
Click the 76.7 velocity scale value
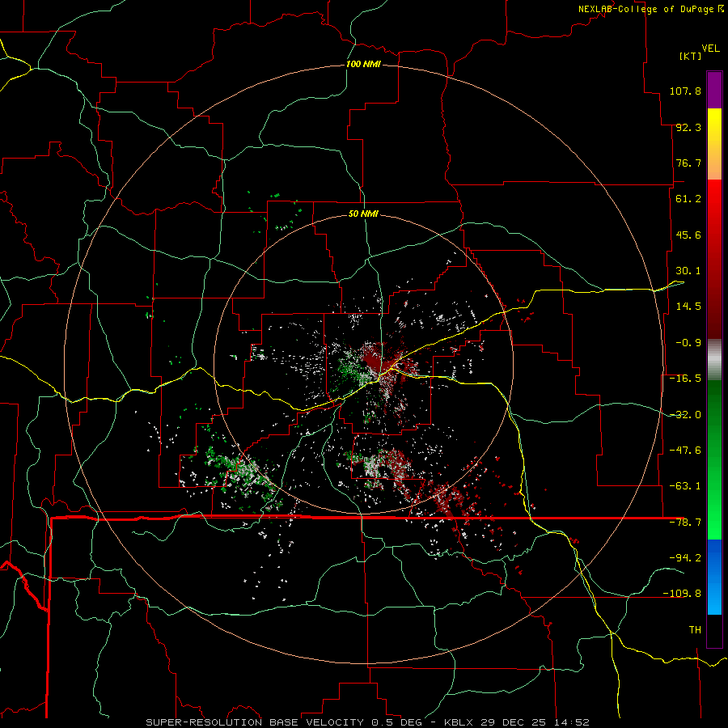pyautogui.click(x=688, y=163)
